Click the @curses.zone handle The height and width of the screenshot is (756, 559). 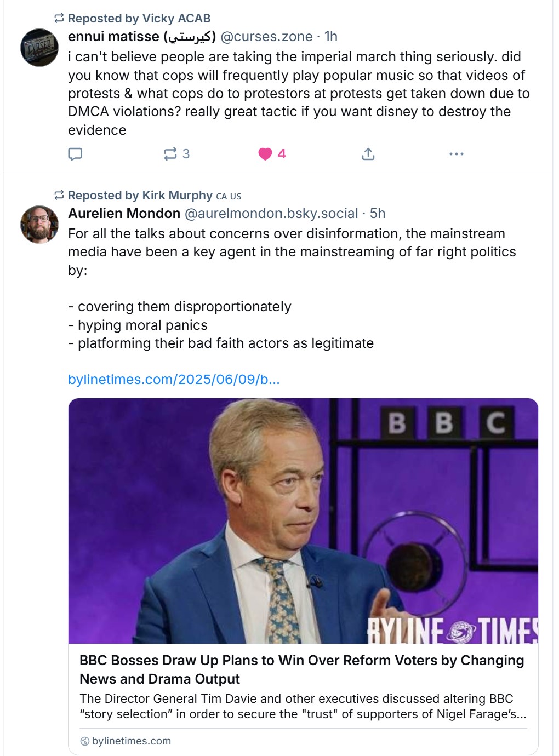point(266,37)
